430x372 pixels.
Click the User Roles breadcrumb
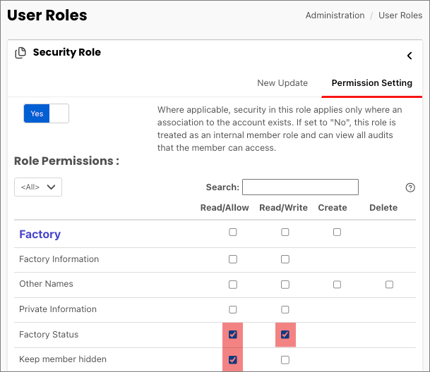[400, 15]
